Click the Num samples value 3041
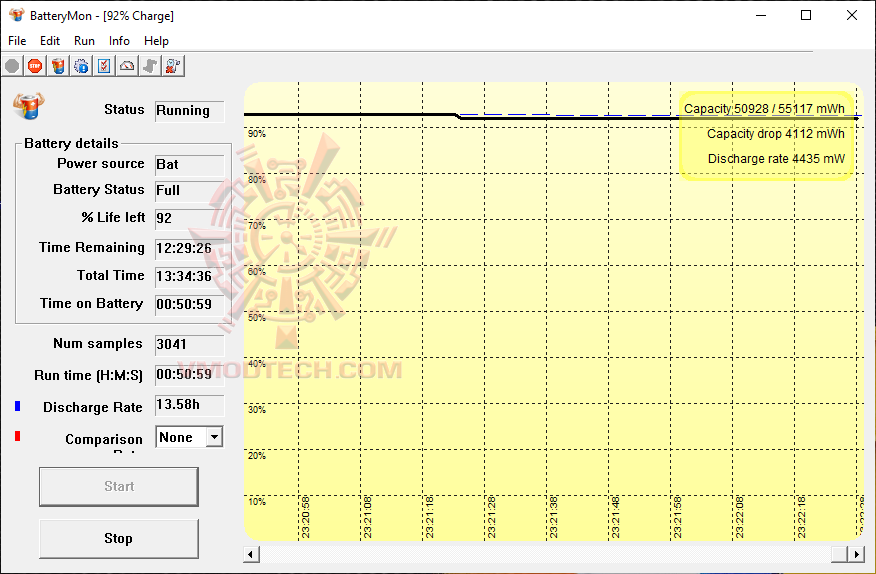The height and width of the screenshot is (574, 876). coord(189,344)
